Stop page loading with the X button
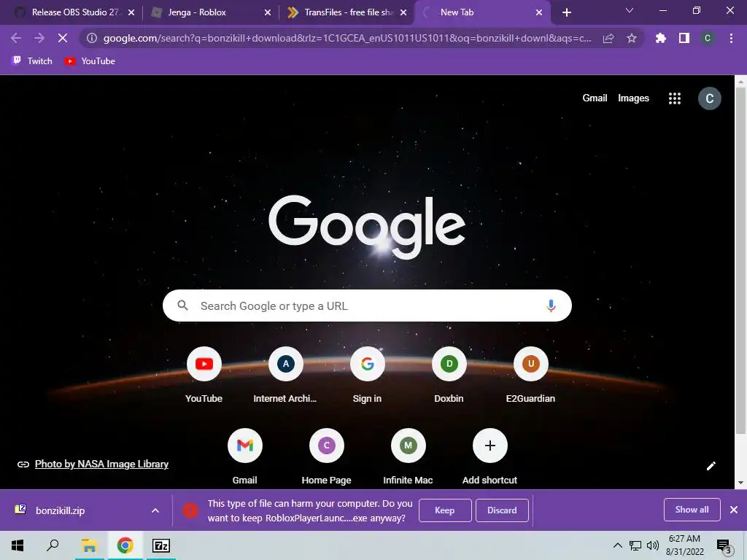This screenshot has width=747, height=560. pyautogui.click(x=63, y=38)
